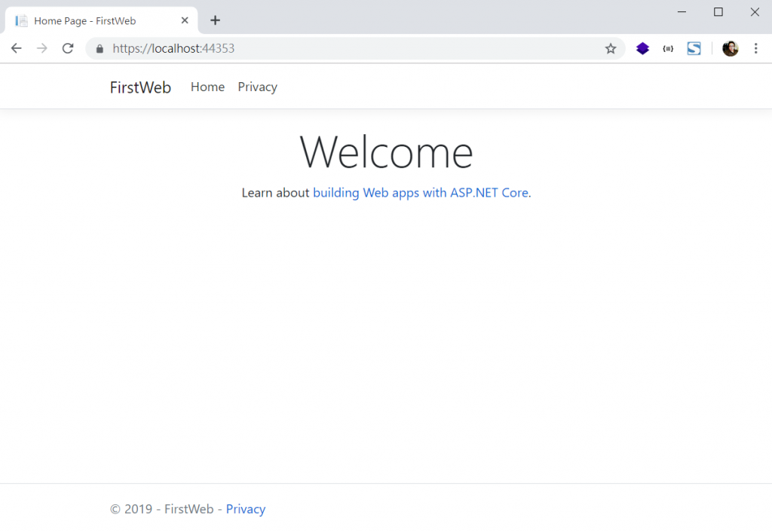Reload the localhost page
This screenshot has height=532, width=772.
click(68, 48)
